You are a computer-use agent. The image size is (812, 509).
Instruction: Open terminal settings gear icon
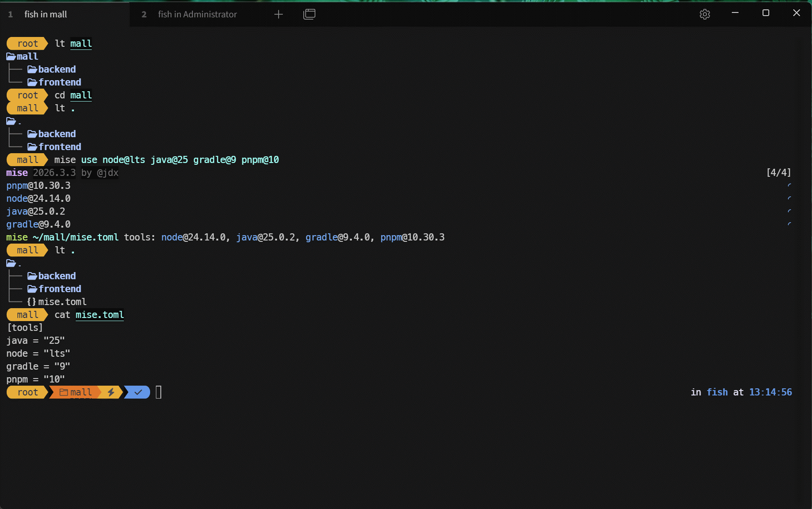point(704,14)
